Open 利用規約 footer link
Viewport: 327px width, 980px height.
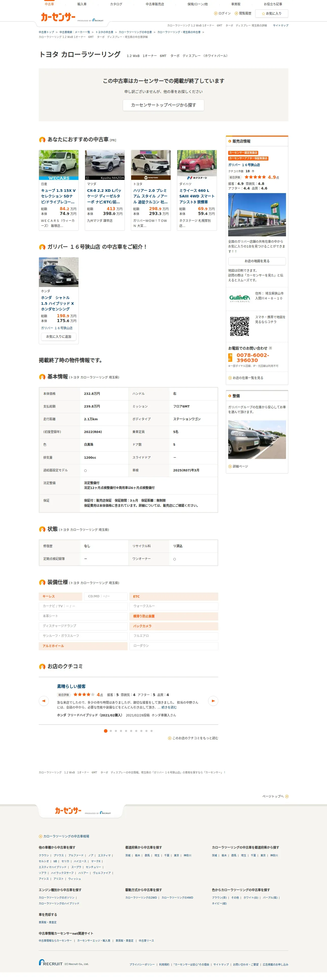point(164,964)
